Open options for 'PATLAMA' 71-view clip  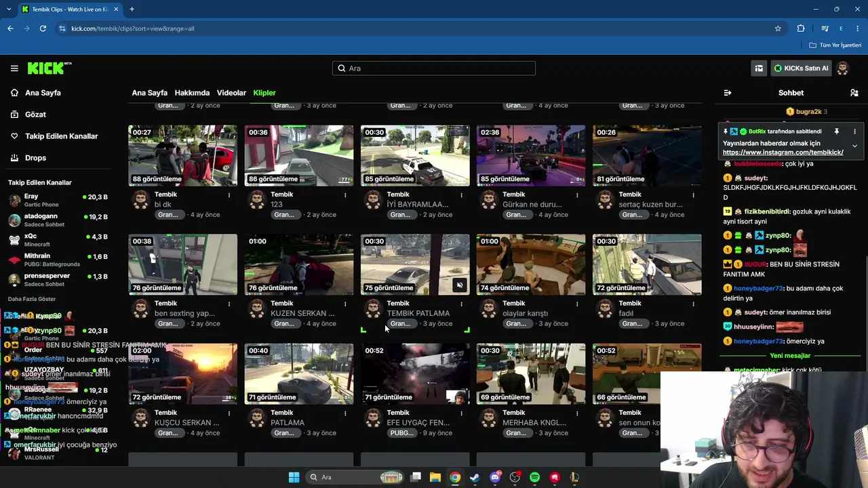click(x=345, y=413)
